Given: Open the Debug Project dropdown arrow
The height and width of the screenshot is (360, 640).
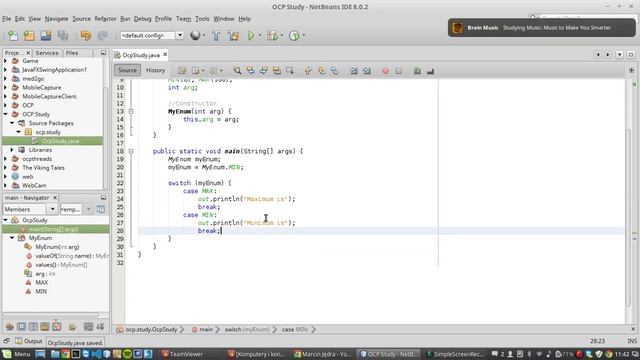Looking at the screenshot, I should pos(282,36).
